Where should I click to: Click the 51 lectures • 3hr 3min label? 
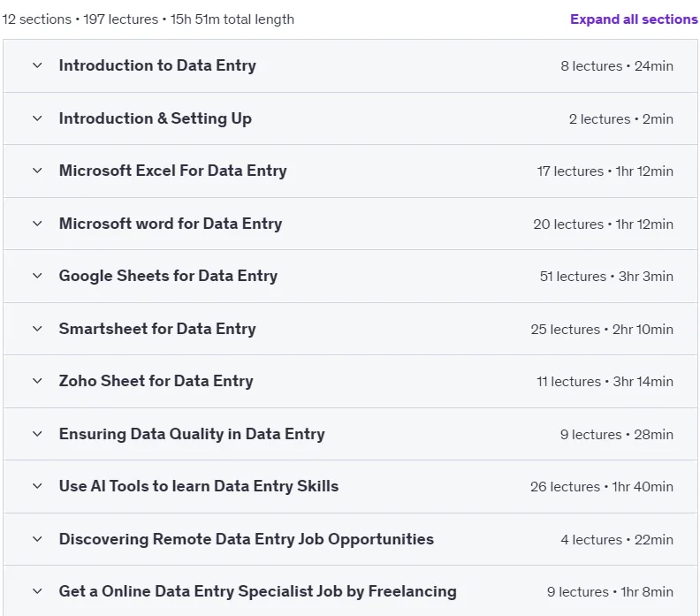(606, 277)
